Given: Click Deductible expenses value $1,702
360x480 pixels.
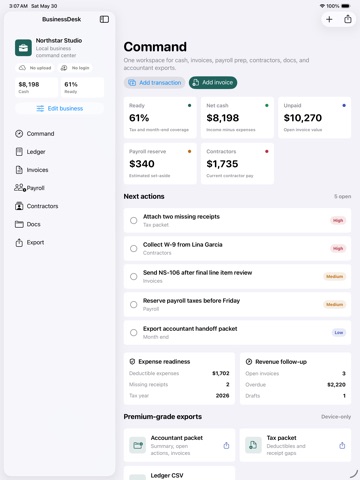Looking at the screenshot, I should point(221,373).
